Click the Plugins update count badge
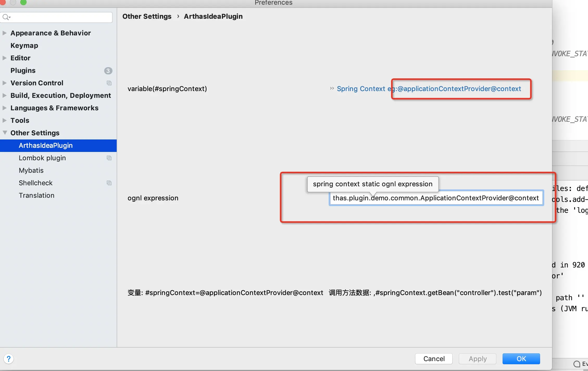588x371 pixels. 108,71
